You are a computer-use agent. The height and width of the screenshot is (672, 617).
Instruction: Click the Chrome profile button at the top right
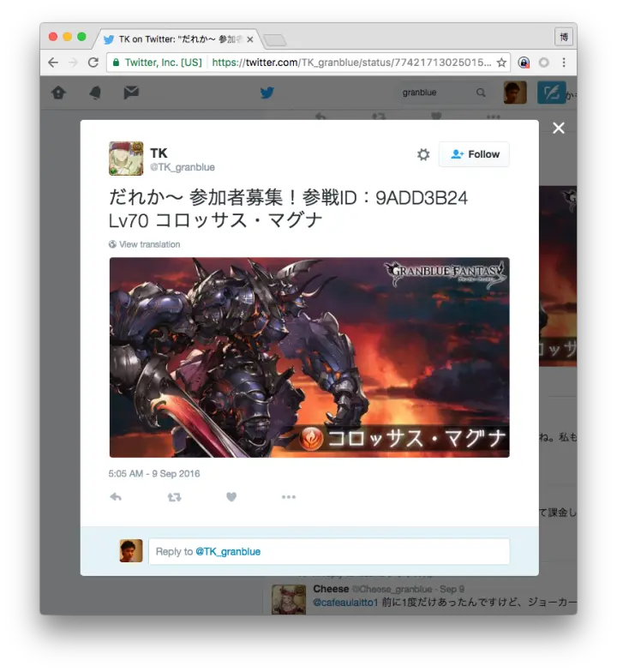point(564,38)
